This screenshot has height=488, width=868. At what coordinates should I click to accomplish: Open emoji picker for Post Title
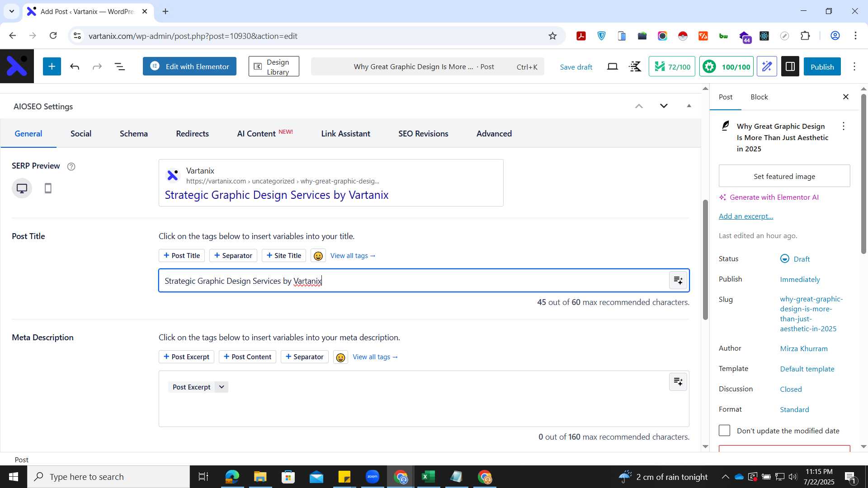click(318, 256)
